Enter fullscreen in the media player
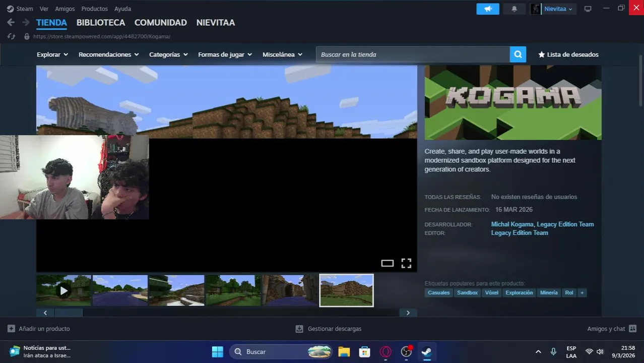 pos(406,263)
